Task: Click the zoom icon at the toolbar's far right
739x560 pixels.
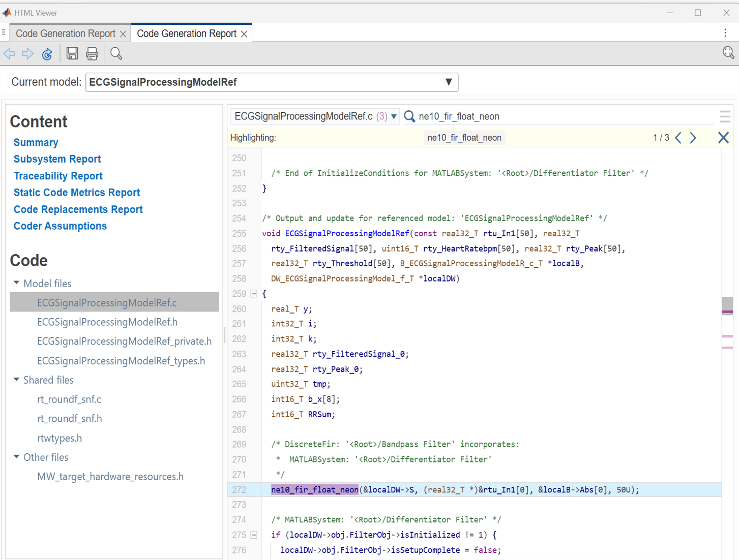Action: [728, 53]
